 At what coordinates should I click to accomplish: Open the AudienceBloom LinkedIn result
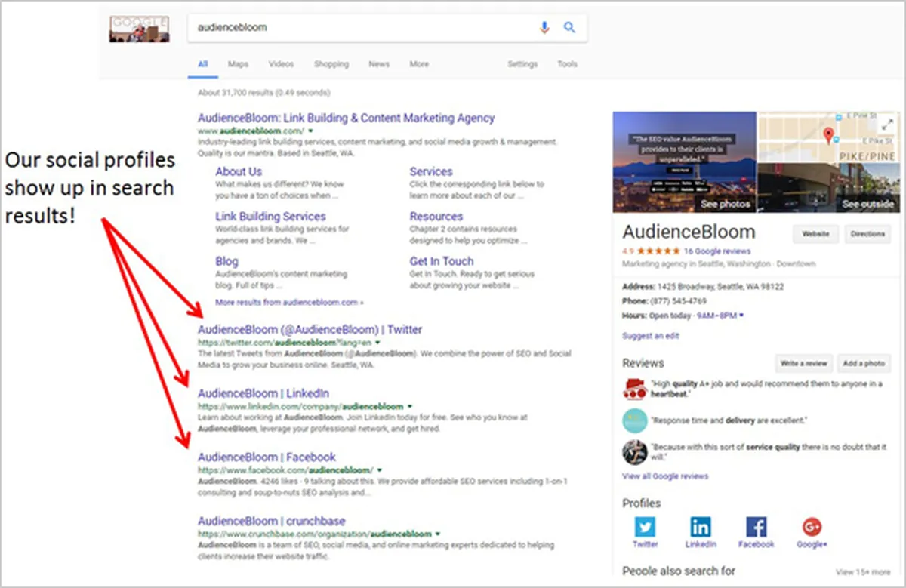(x=263, y=393)
